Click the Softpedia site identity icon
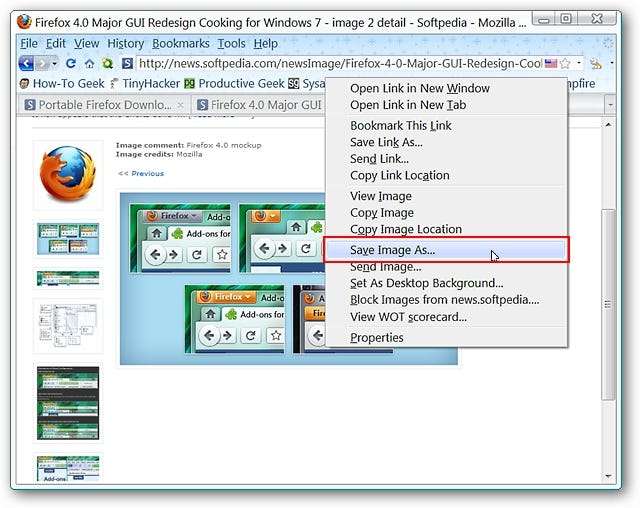This screenshot has height=508, width=640. click(x=127, y=63)
